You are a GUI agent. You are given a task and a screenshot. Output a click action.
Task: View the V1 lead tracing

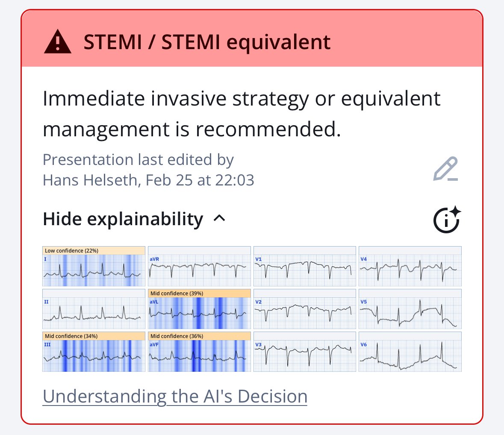[x=305, y=266]
